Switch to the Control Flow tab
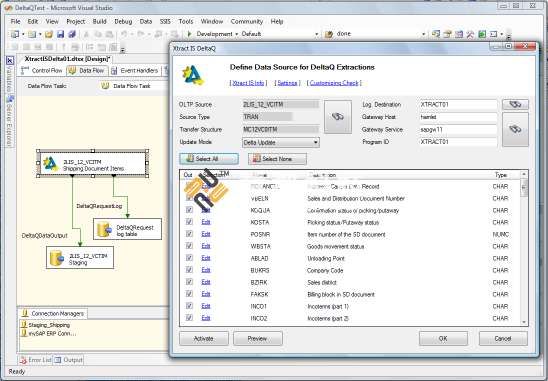This screenshot has height=381, width=548. [x=41, y=71]
